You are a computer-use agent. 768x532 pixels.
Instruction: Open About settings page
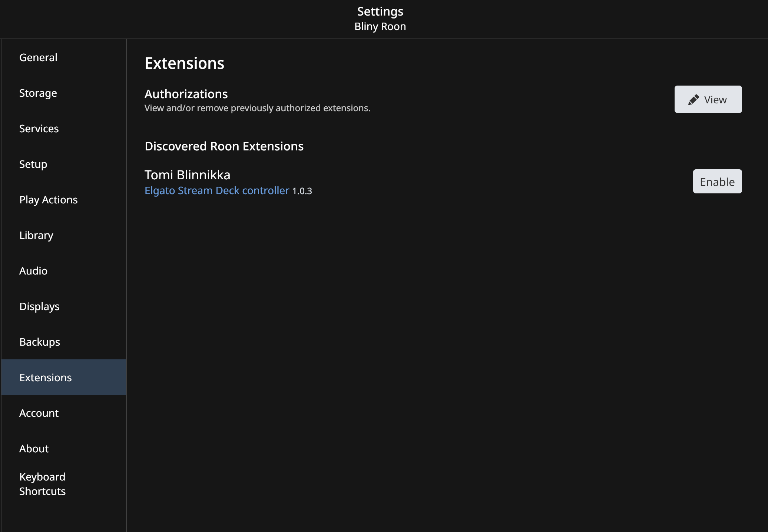(x=33, y=448)
